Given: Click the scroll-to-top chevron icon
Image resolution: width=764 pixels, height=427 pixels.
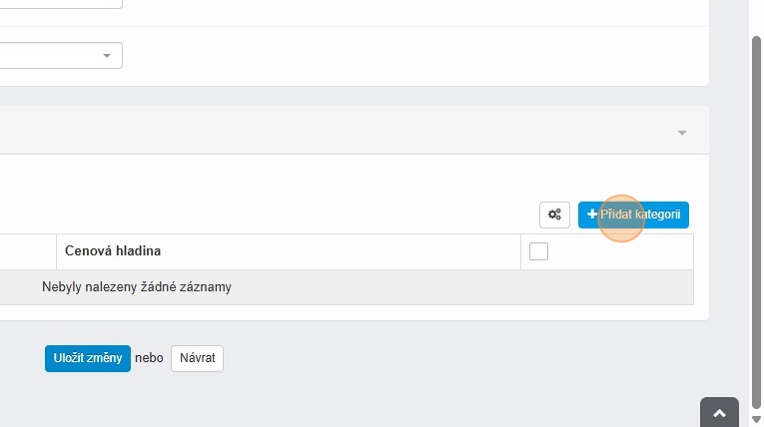Looking at the screenshot, I should [719, 413].
